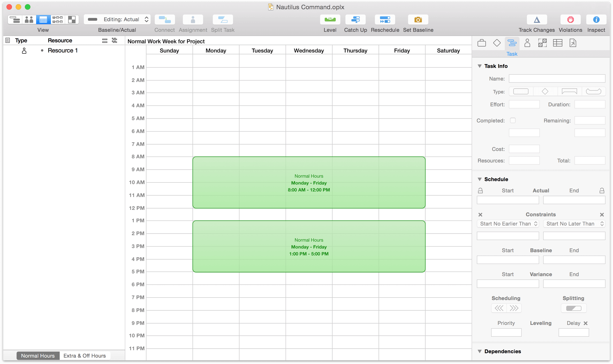
Task: Open Start No Earlier Than dropdown
Action: click(508, 224)
